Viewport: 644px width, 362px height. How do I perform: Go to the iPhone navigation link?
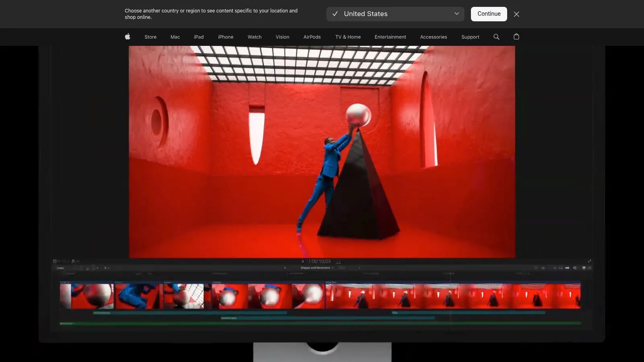coord(226,37)
